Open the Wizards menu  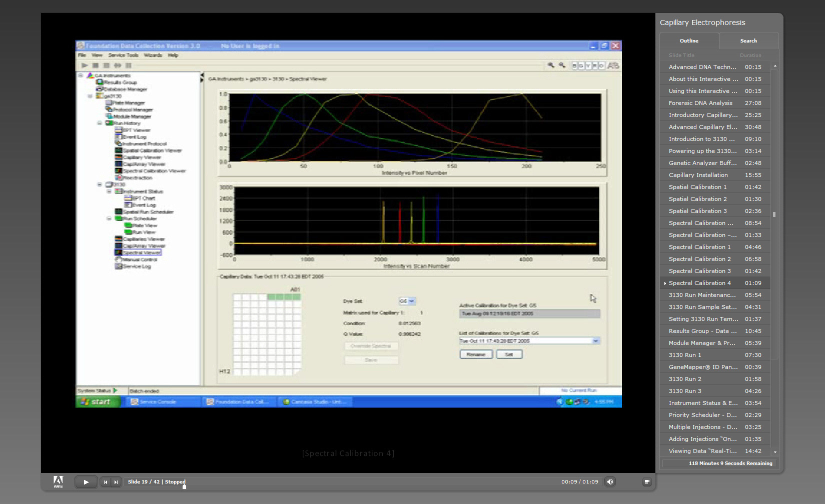(153, 55)
